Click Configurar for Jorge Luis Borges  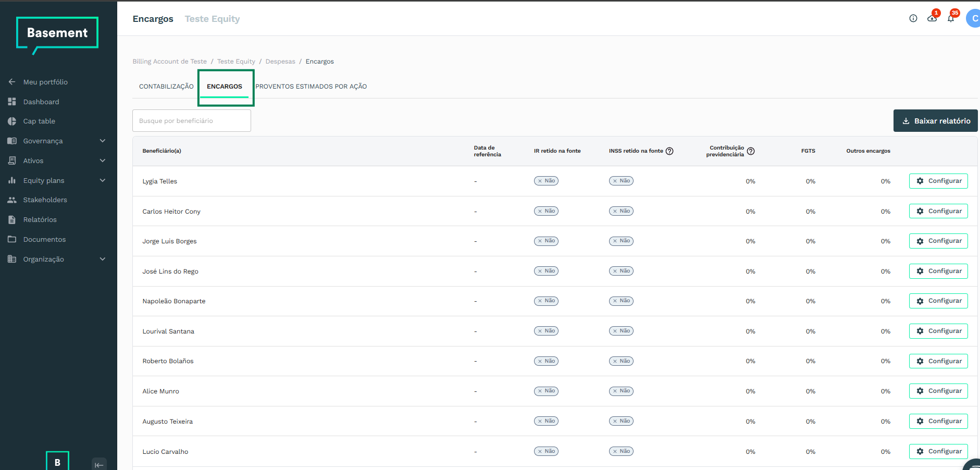(938, 241)
